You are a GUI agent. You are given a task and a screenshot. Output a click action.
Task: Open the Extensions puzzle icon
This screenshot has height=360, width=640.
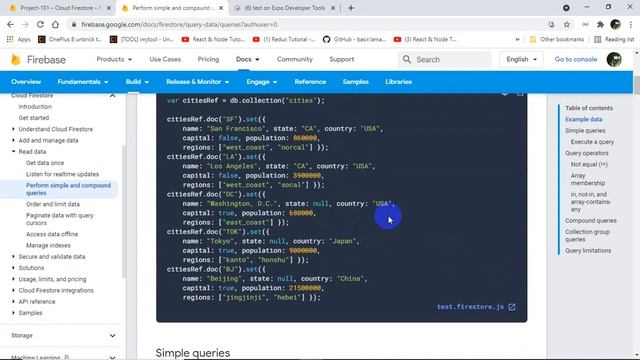pos(600,24)
